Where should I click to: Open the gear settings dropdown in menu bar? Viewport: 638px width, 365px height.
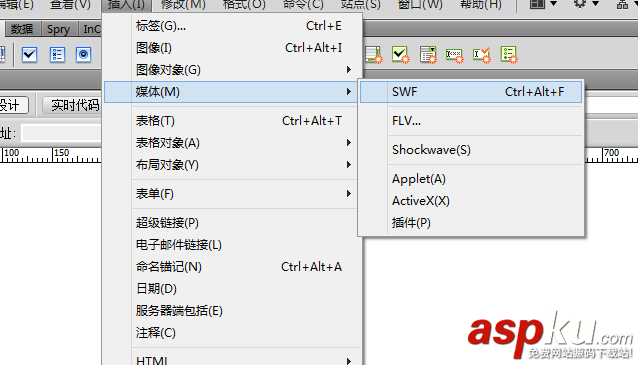pyautogui.click(x=586, y=4)
